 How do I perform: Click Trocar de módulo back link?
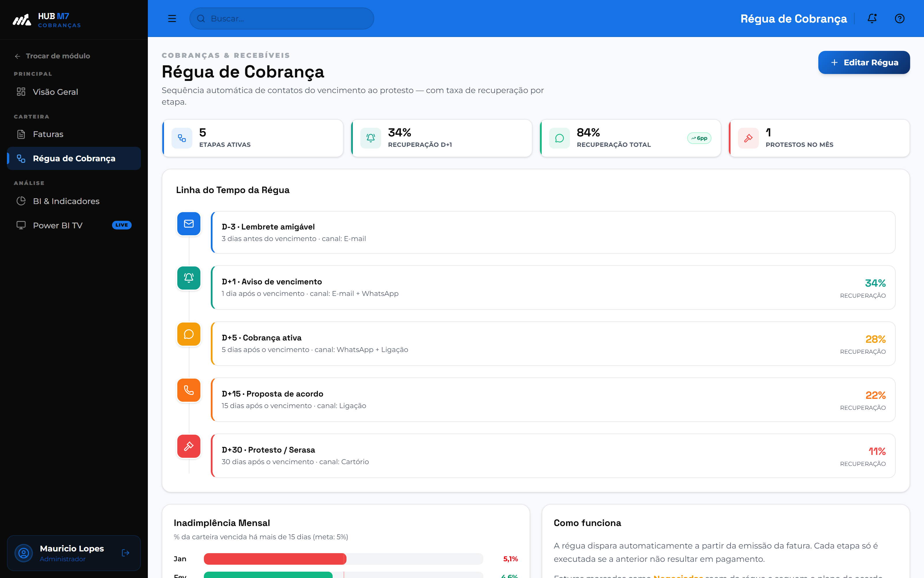pyautogui.click(x=52, y=56)
